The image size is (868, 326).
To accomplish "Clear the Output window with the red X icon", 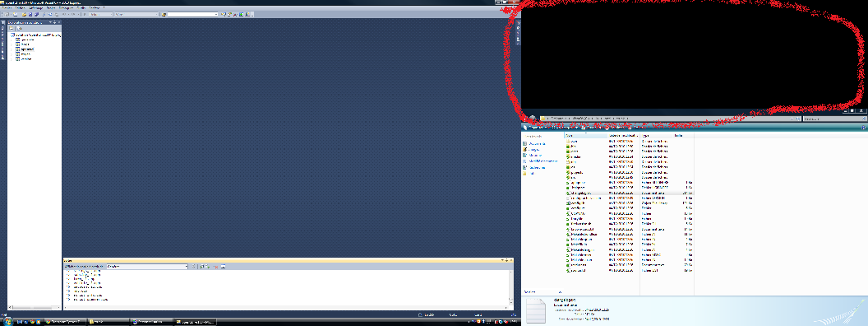I will 216,267.
